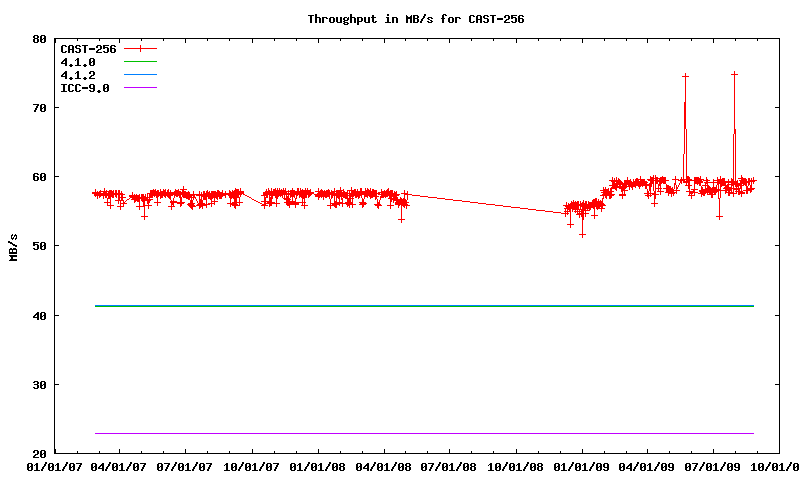Screen dimensions: 800x480
Task: Click the 20 tick label on the y-axis
Action: pos(39,454)
